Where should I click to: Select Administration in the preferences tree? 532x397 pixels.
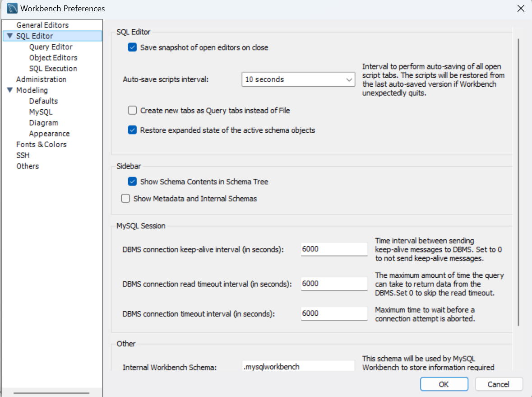coord(41,79)
